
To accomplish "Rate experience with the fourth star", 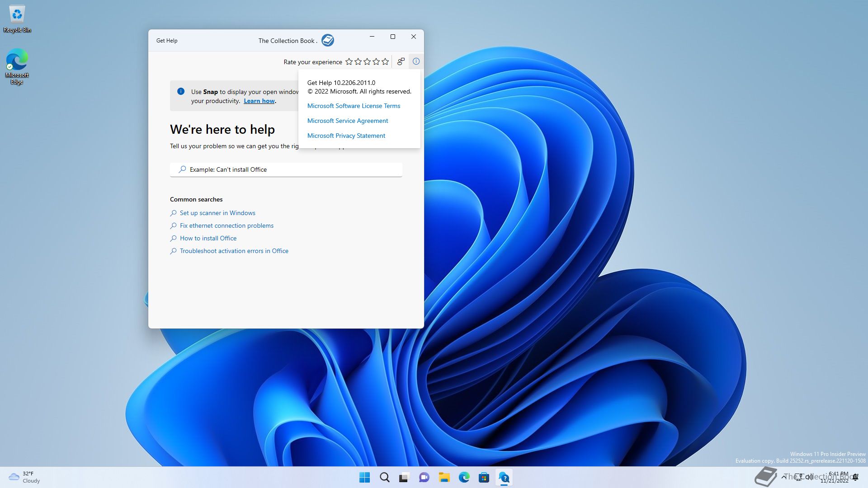I will [376, 61].
